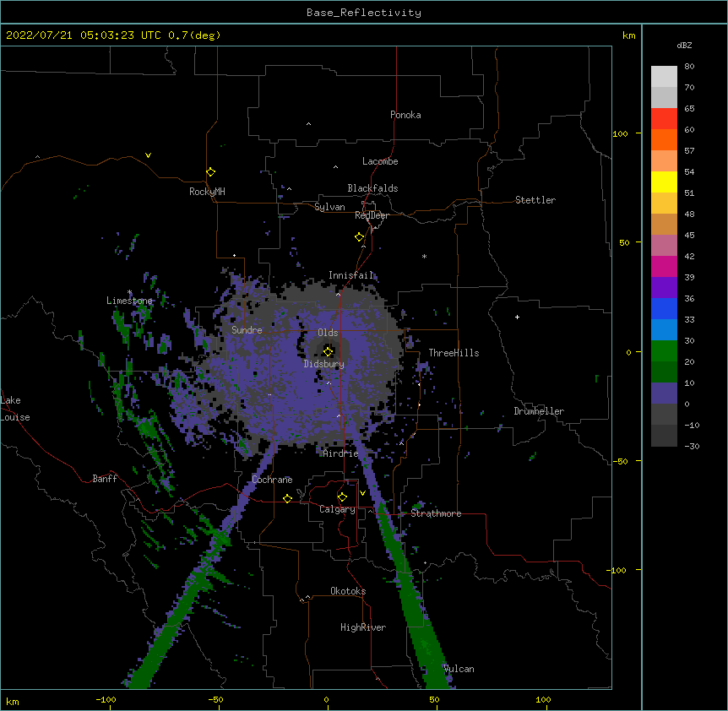Viewport: 728px width, 711px height.
Task: Click the km unit label at bottom left
Action: [x=13, y=701]
